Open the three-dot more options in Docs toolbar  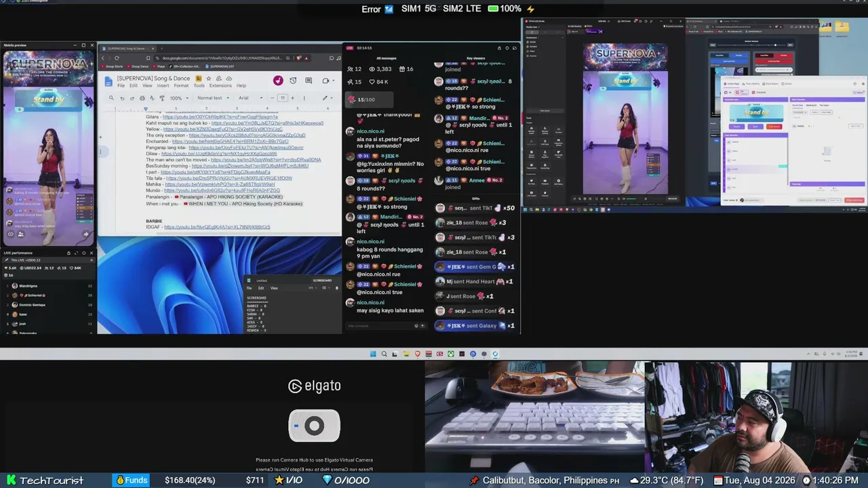pos(303,98)
